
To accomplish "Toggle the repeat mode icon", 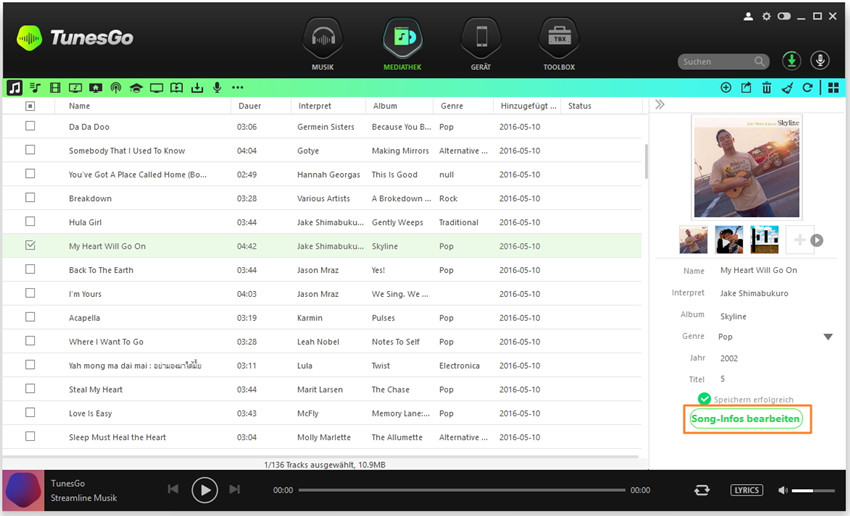I will click(702, 490).
